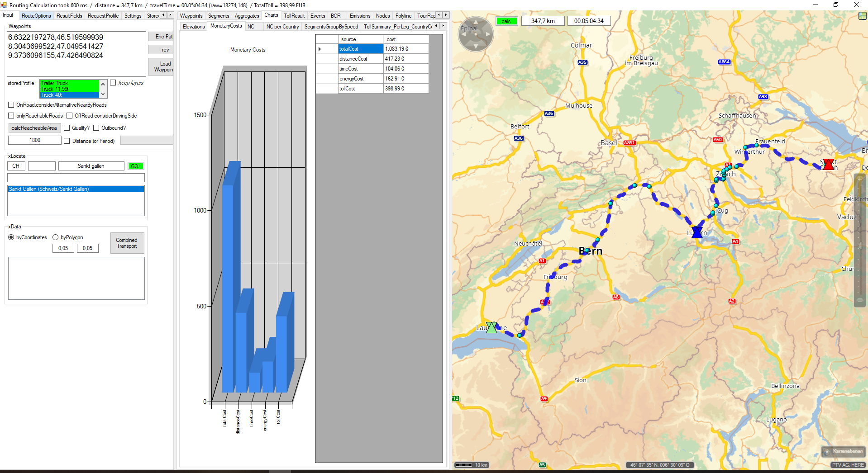Click the map pan compass control
Screen dimensions: 868x473
tap(475, 34)
